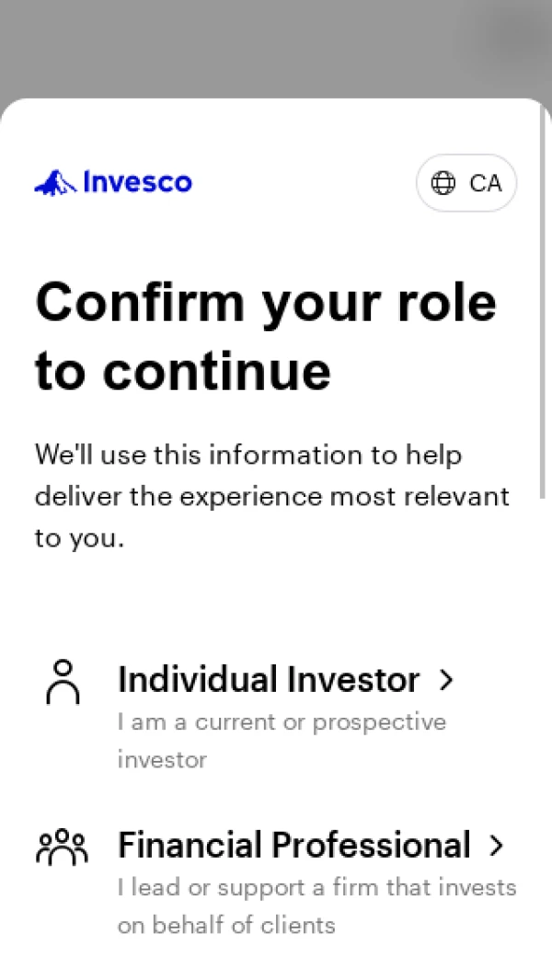Click the Invesco wordmark text
Viewport: 552px width, 980px height.
137,182
